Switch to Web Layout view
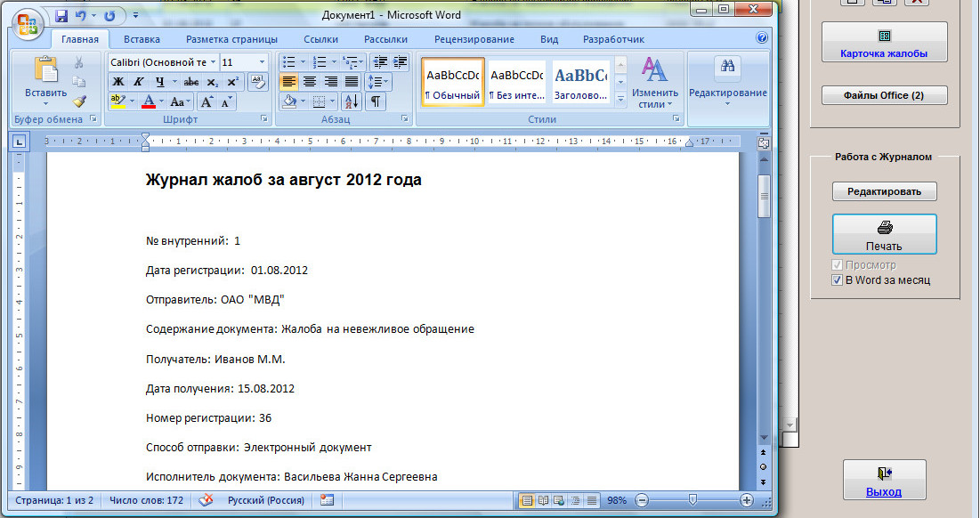This screenshot has width=980, height=518. click(559, 500)
